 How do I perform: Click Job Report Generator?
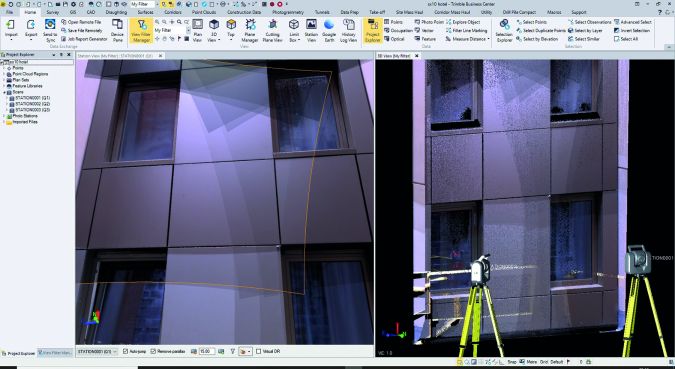(84, 39)
